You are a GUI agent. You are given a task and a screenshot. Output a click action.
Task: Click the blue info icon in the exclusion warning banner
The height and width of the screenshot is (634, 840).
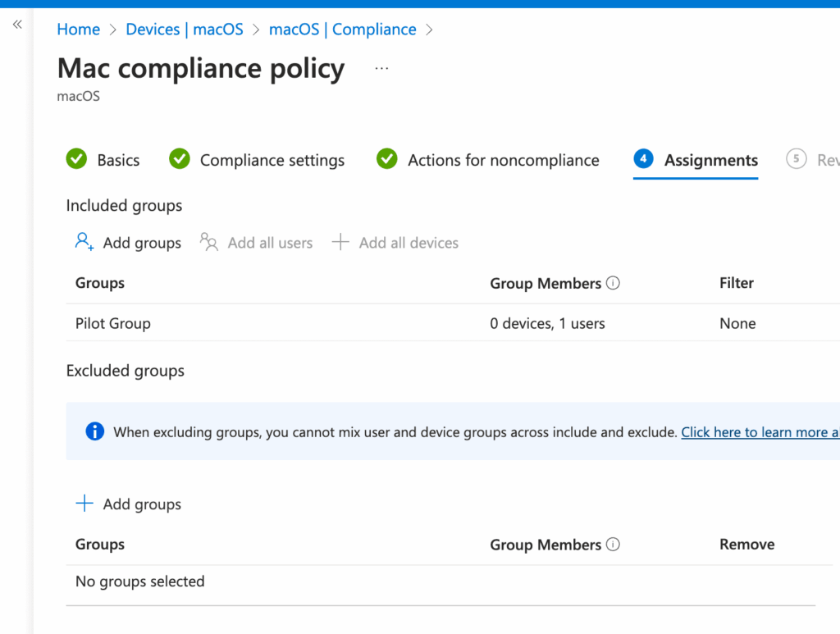tap(94, 431)
